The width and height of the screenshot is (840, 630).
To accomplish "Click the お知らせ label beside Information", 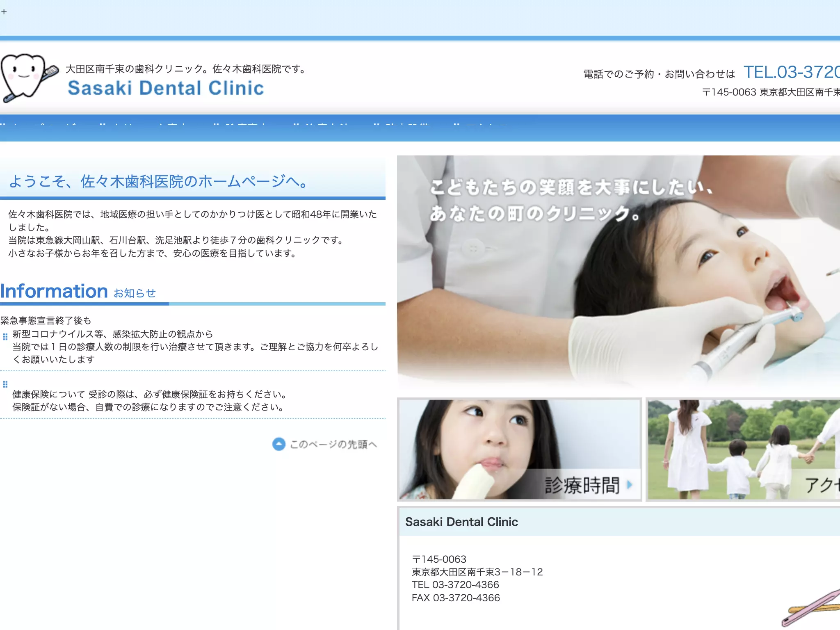I will point(135,293).
